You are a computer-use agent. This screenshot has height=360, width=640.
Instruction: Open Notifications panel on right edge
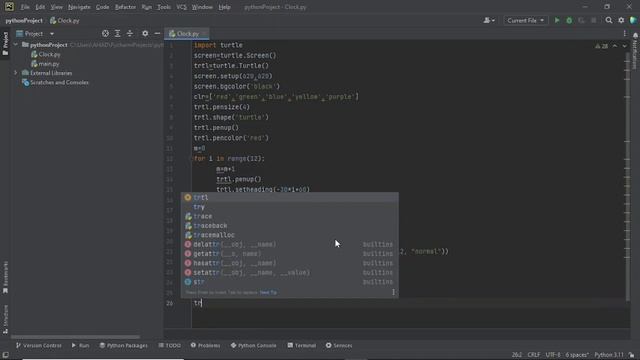click(635, 51)
